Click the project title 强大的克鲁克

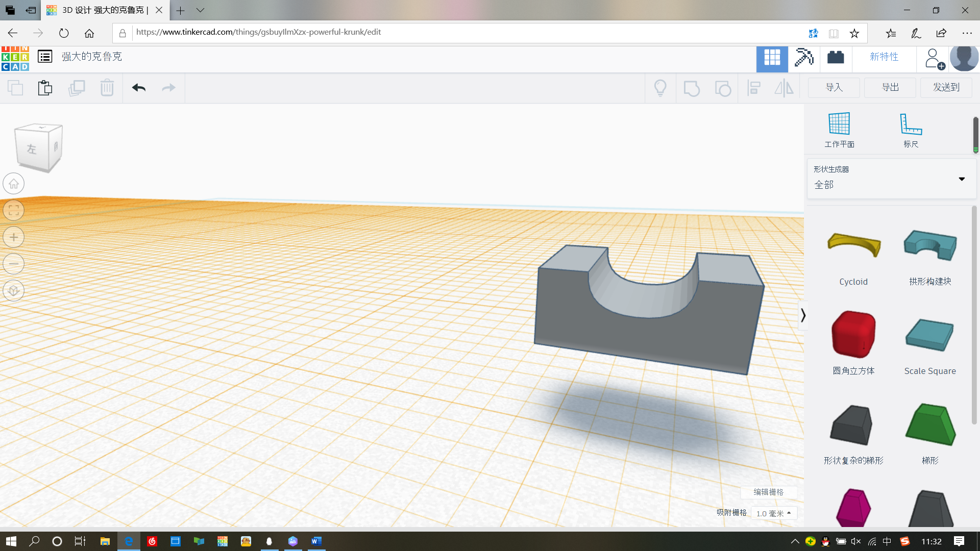(x=92, y=57)
